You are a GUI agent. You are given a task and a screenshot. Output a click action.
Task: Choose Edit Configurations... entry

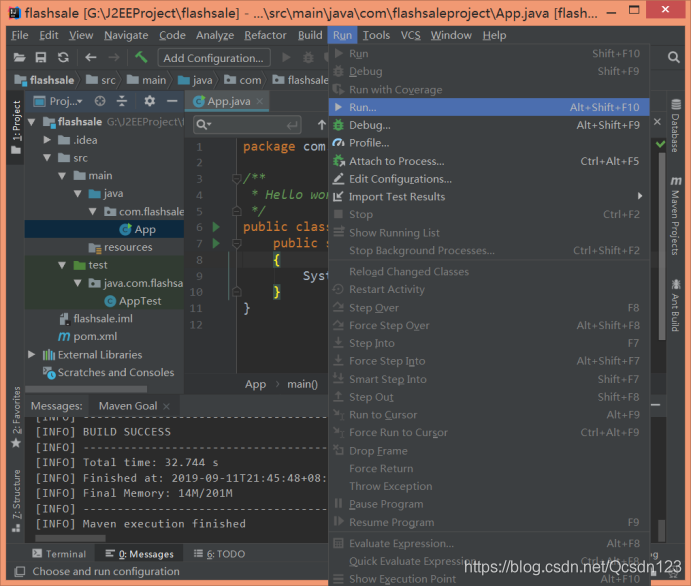(489, 179)
